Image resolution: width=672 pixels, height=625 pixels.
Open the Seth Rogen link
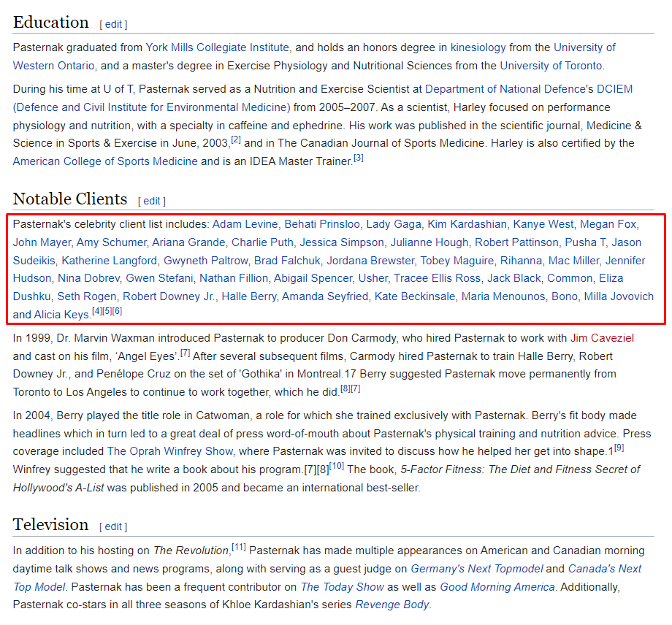click(x=87, y=296)
